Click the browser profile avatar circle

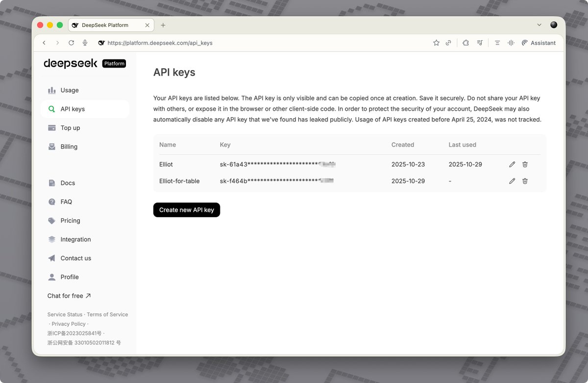coord(554,25)
